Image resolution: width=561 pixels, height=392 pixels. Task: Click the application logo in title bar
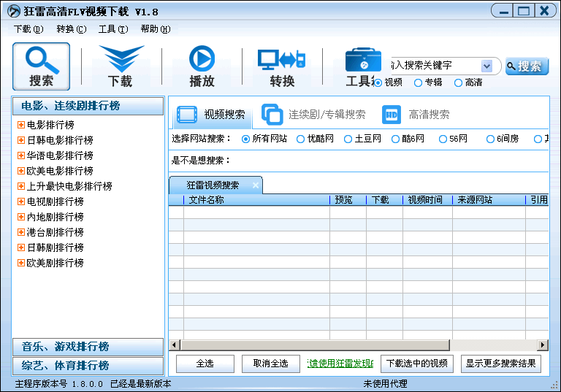pyautogui.click(x=14, y=11)
